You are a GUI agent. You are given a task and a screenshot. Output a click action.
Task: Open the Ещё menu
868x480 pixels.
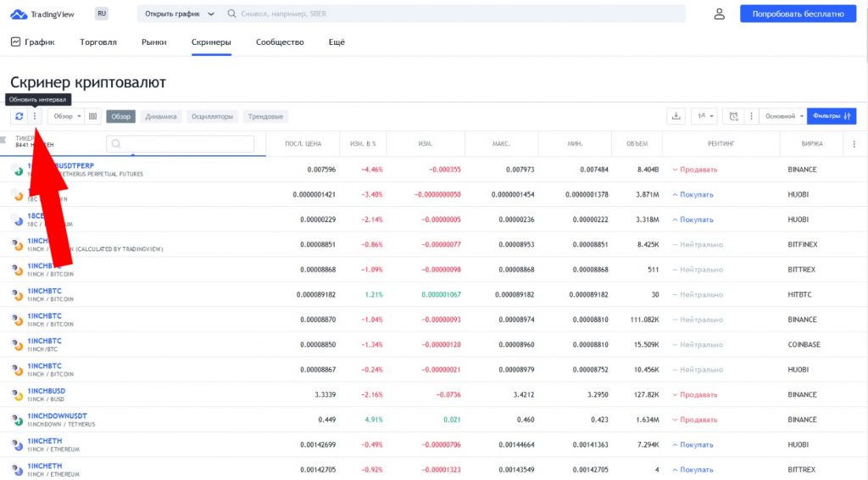(337, 42)
